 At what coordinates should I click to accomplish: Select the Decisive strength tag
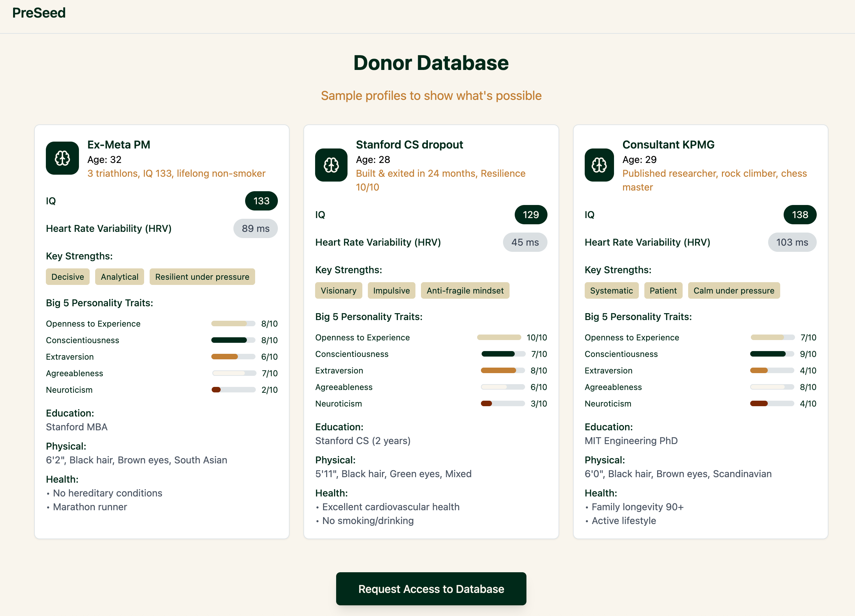click(x=68, y=277)
